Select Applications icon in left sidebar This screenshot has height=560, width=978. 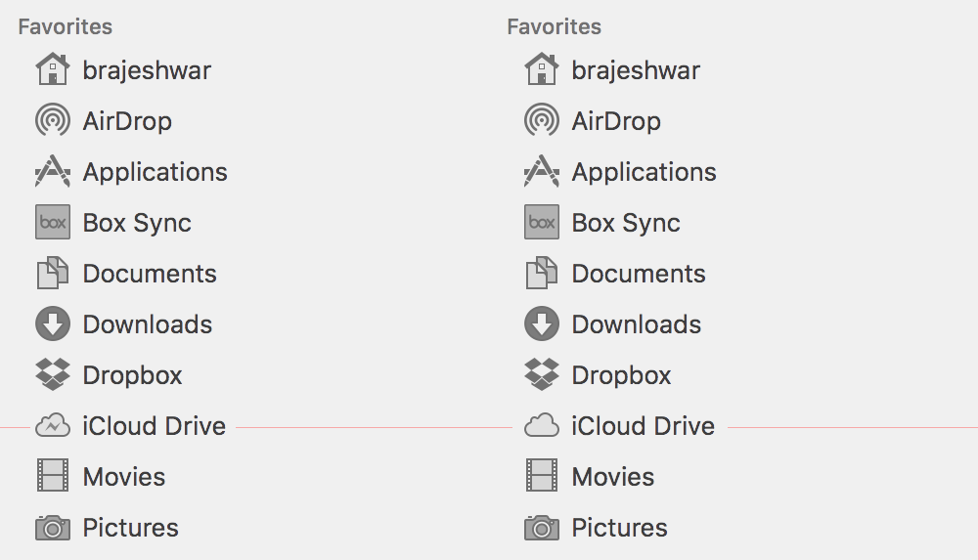pos(53,171)
